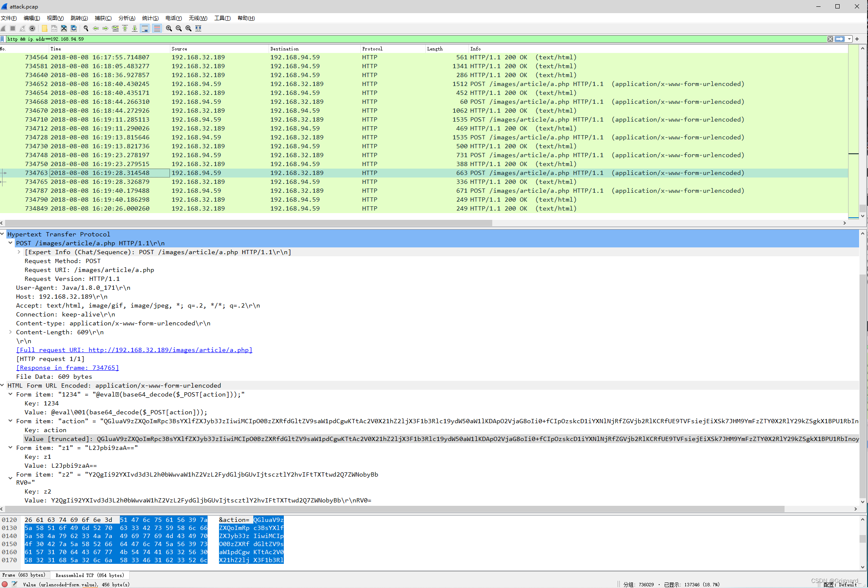Collapse HTML Form URL Encoded section

click(3, 385)
